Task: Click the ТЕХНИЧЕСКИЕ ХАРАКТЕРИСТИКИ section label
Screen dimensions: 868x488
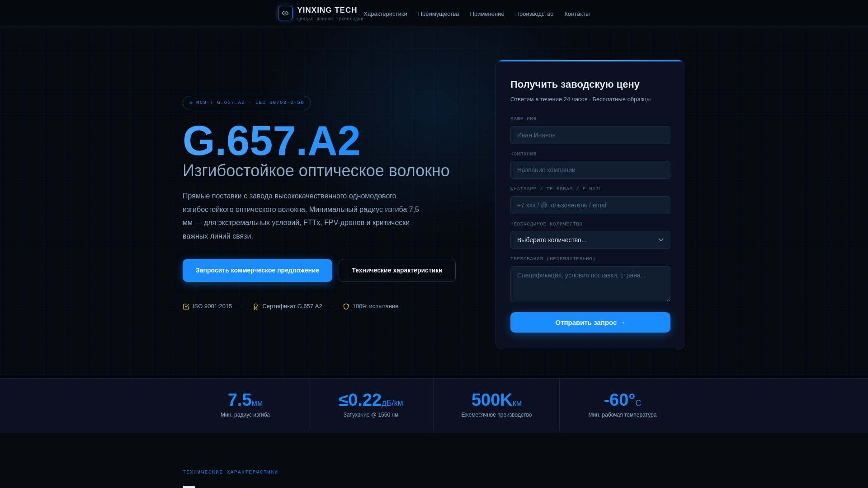Action: pyautogui.click(x=231, y=472)
